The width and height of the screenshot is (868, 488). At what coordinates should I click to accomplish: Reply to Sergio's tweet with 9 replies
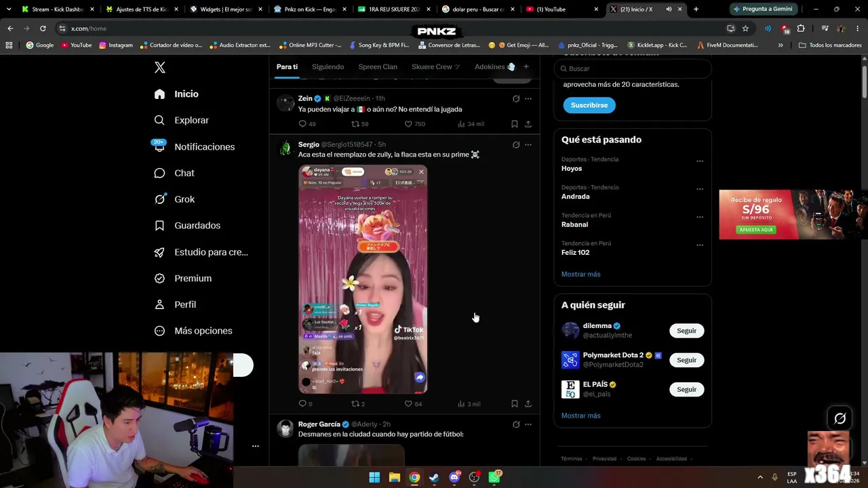pyautogui.click(x=305, y=404)
